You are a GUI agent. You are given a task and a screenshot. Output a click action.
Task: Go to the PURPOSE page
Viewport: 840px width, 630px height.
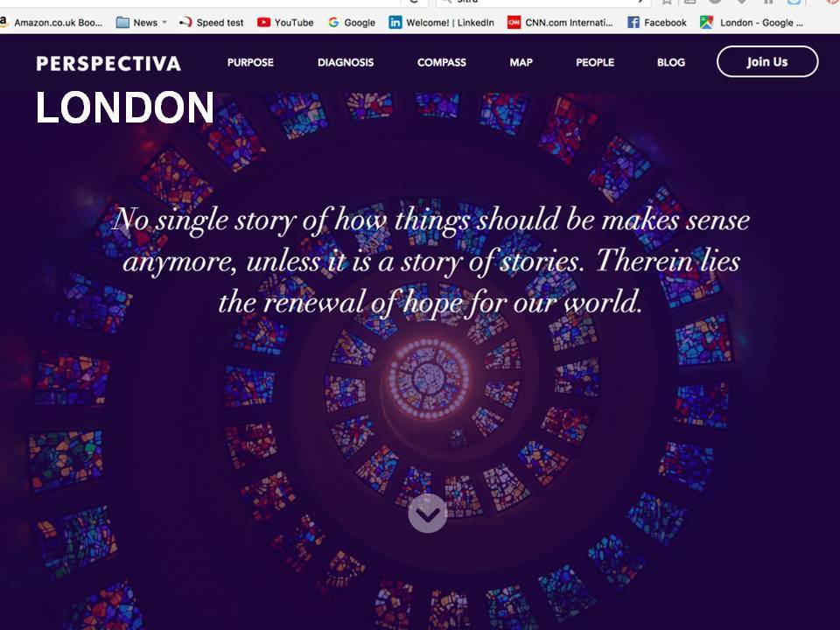(250, 62)
